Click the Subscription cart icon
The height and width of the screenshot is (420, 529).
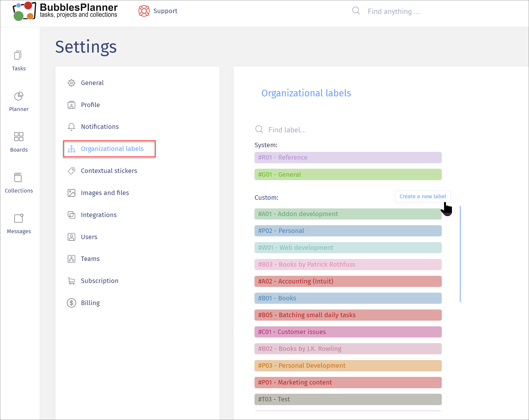(x=71, y=281)
